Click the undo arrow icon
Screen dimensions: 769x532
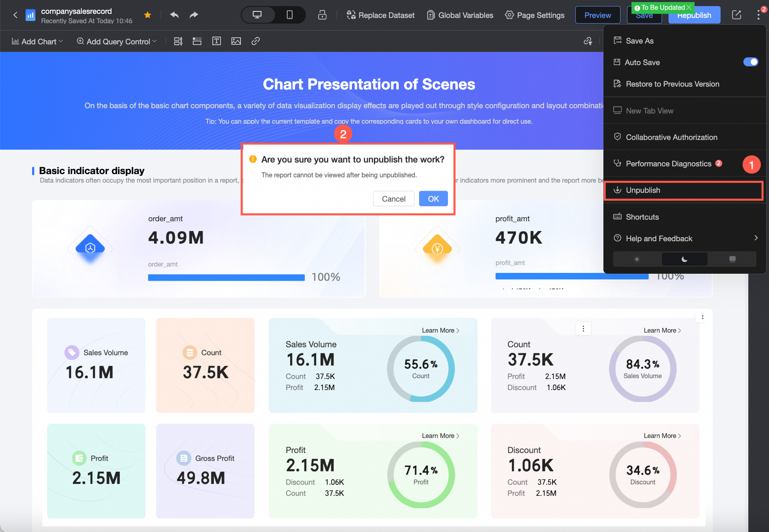click(x=175, y=15)
